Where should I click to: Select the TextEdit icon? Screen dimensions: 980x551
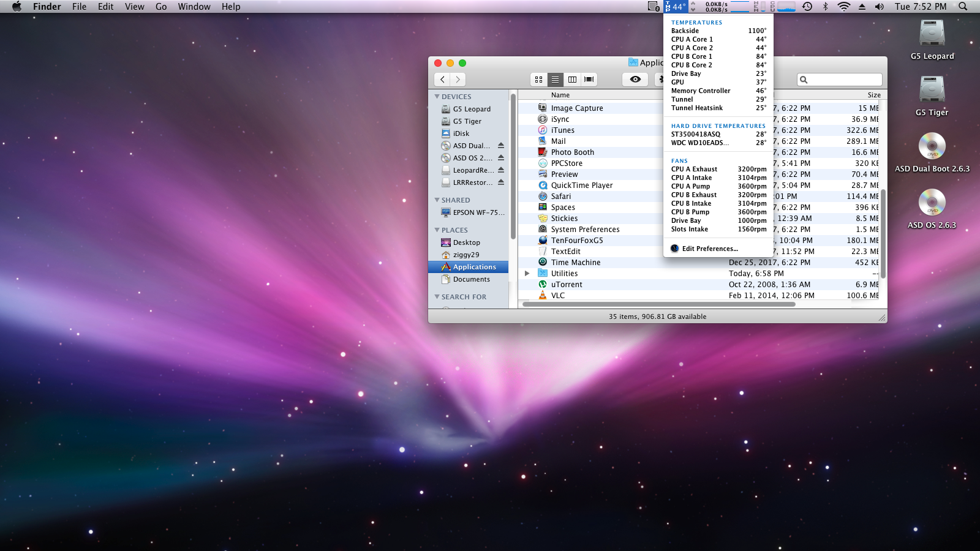click(x=543, y=251)
